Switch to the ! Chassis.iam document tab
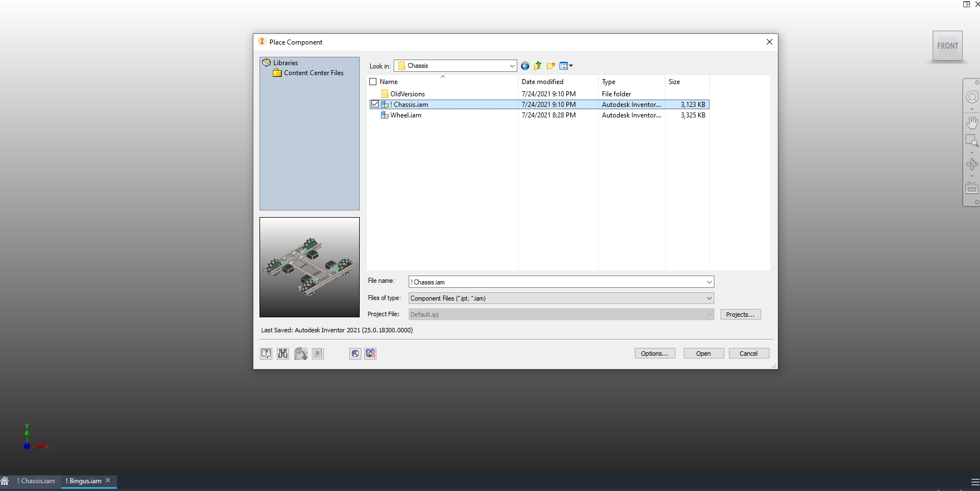Image resolution: width=980 pixels, height=491 pixels. [36, 481]
